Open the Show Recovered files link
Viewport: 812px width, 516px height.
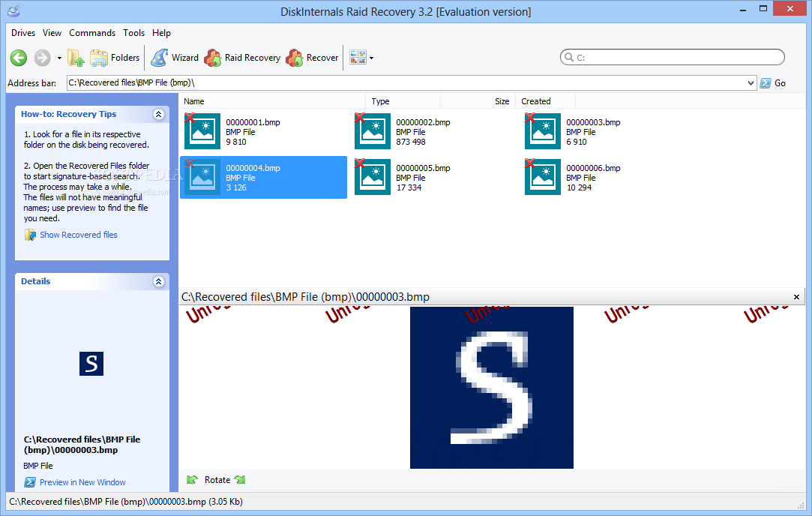tap(79, 235)
